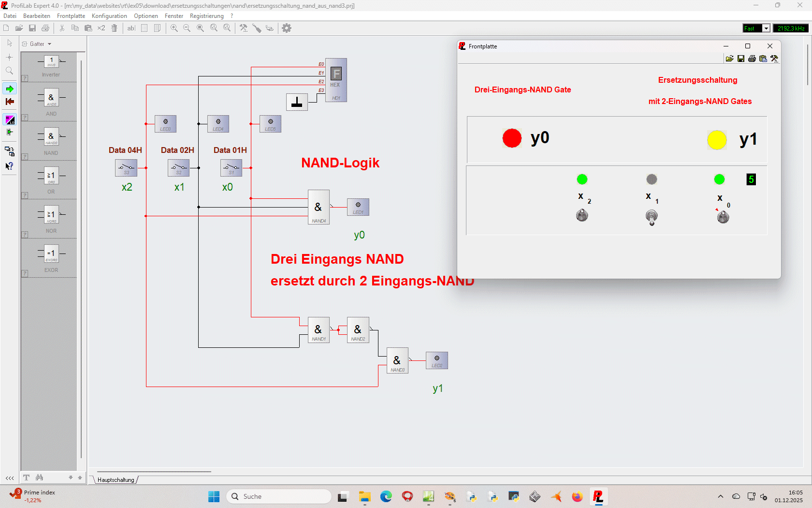The image size is (812, 508).
Task: Flip the x0 toggle switch on Frontplatte
Action: coord(723,217)
